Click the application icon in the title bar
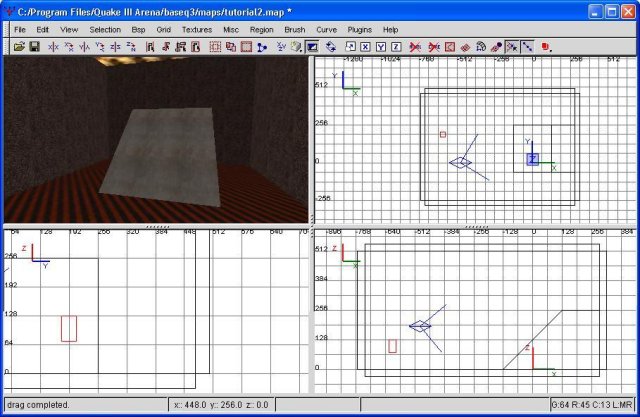Image resolution: width=640 pixels, height=417 pixels. [9, 12]
